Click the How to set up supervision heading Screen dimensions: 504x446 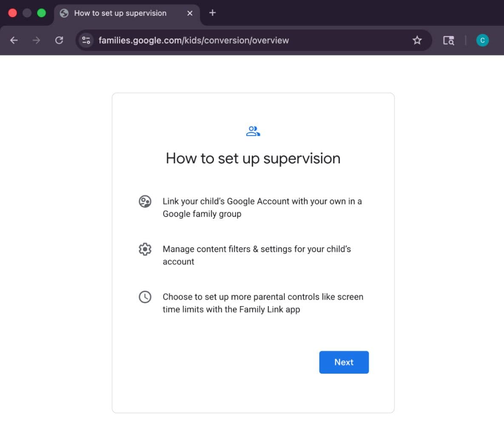point(253,159)
